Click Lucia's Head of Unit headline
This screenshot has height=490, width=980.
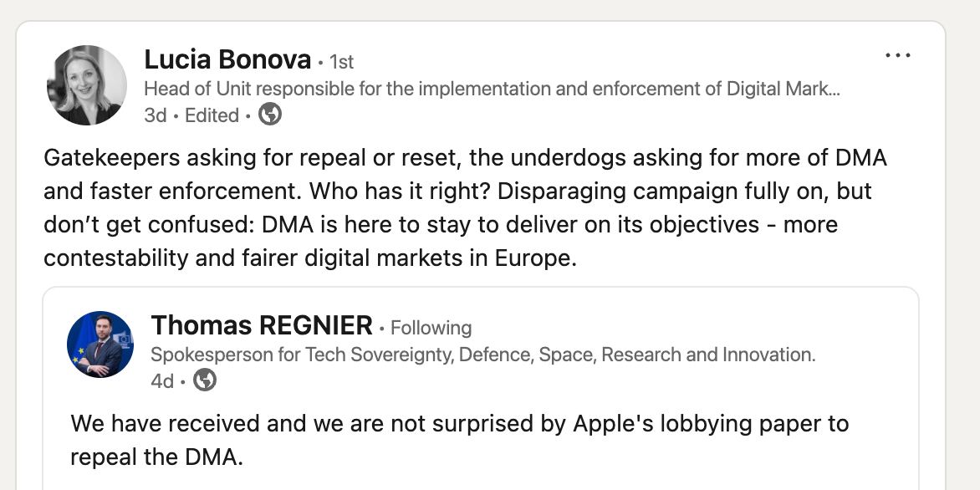(x=418, y=89)
